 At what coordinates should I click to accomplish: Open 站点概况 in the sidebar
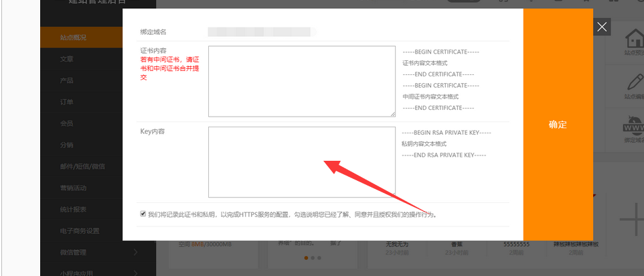point(73,38)
